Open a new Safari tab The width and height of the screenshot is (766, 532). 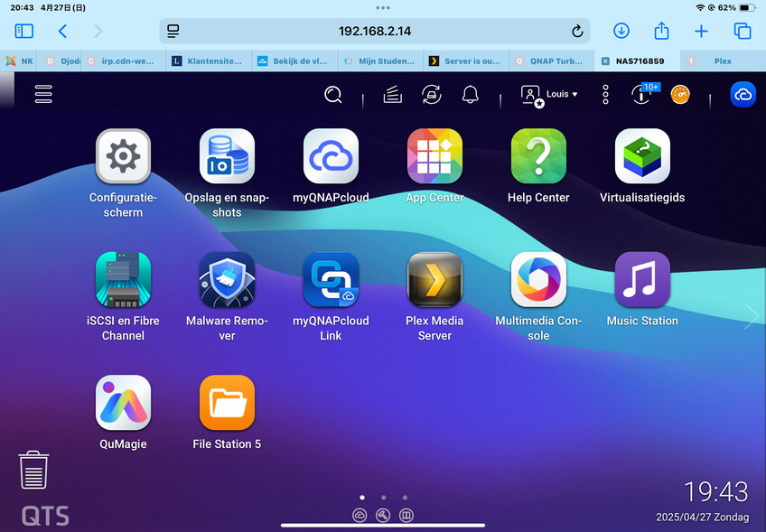701,32
